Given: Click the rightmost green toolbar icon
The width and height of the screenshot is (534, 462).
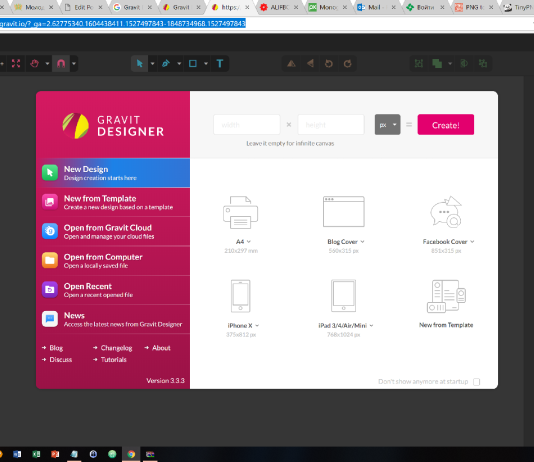Looking at the screenshot, I should [483, 64].
